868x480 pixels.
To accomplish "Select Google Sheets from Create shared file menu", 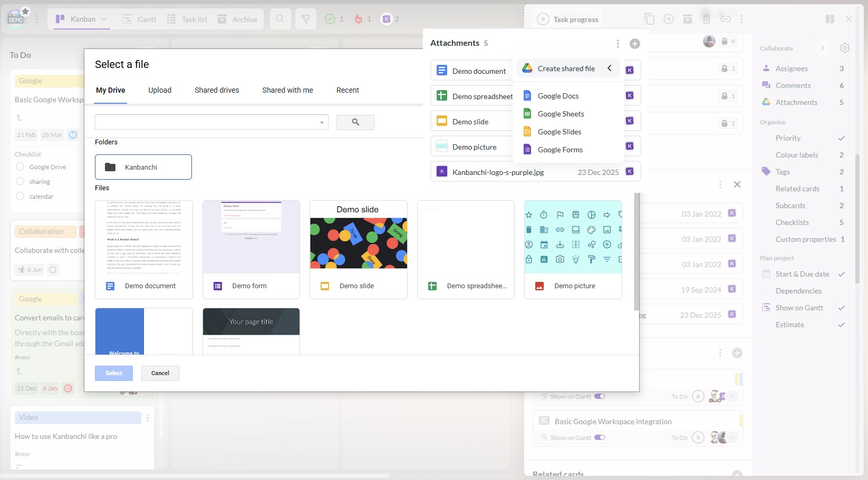I will [561, 113].
